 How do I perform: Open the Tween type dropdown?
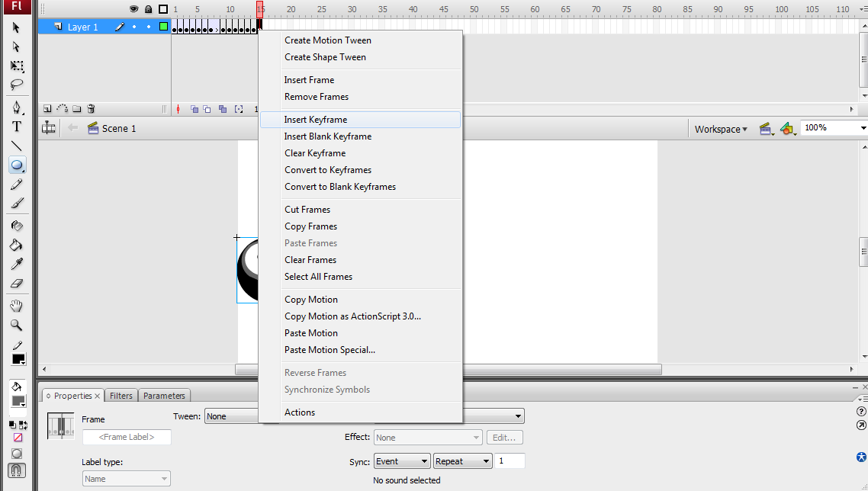click(x=231, y=416)
